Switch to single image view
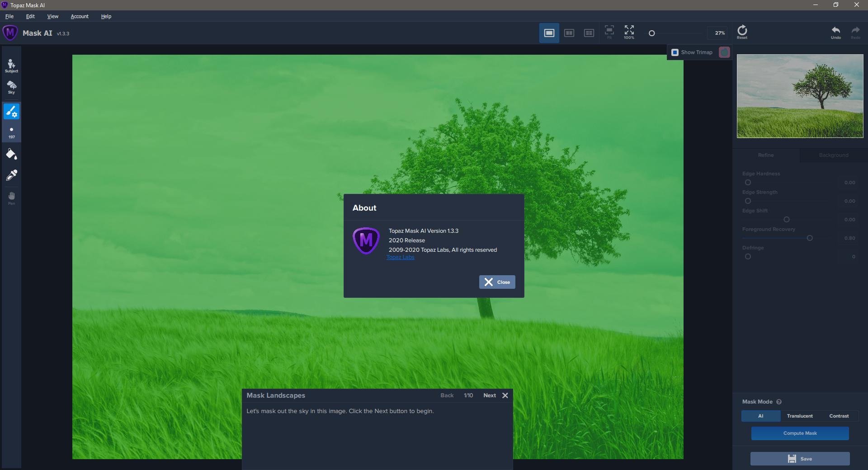The image size is (868, 470). tap(549, 33)
